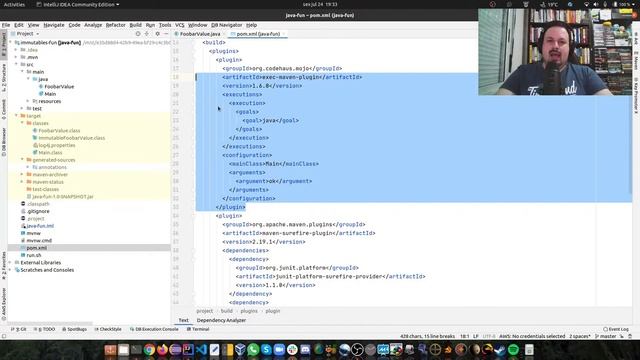Select the Text tab below the editor
The image size is (640, 360).
[184, 320]
